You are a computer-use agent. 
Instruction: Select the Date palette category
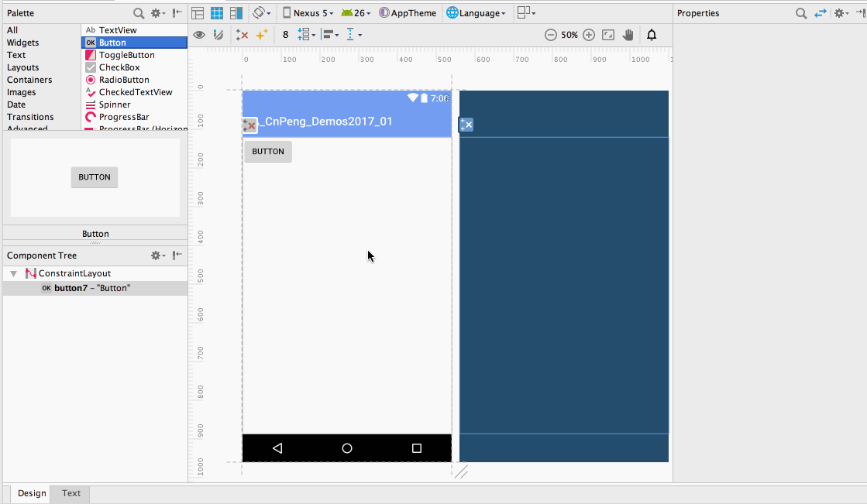16,105
